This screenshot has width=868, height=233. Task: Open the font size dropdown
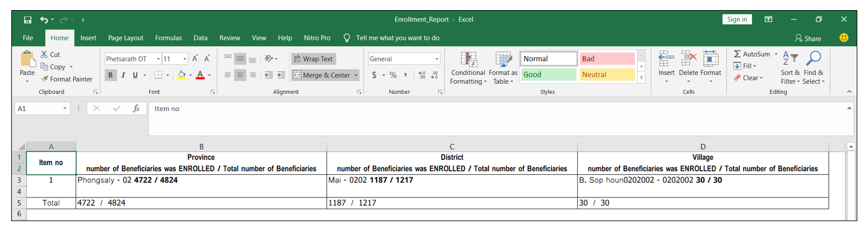(185, 59)
